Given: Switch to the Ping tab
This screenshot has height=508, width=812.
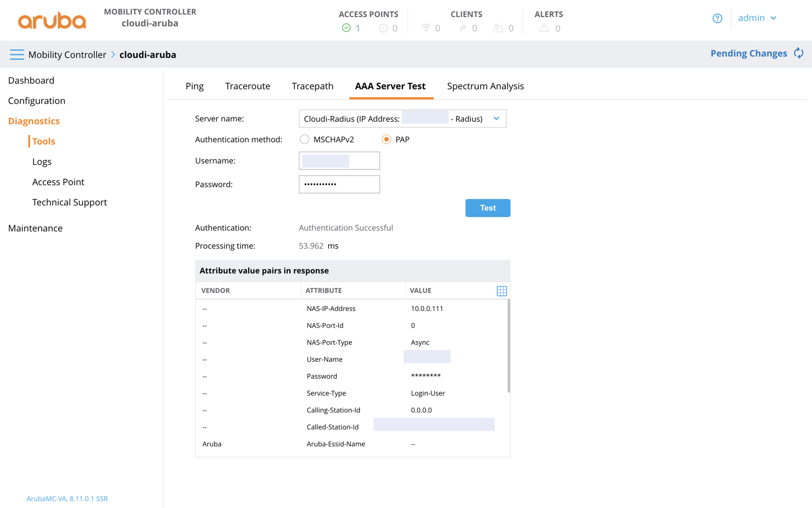Looking at the screenshot, I should pyautogui.click(x=194, y=86).
